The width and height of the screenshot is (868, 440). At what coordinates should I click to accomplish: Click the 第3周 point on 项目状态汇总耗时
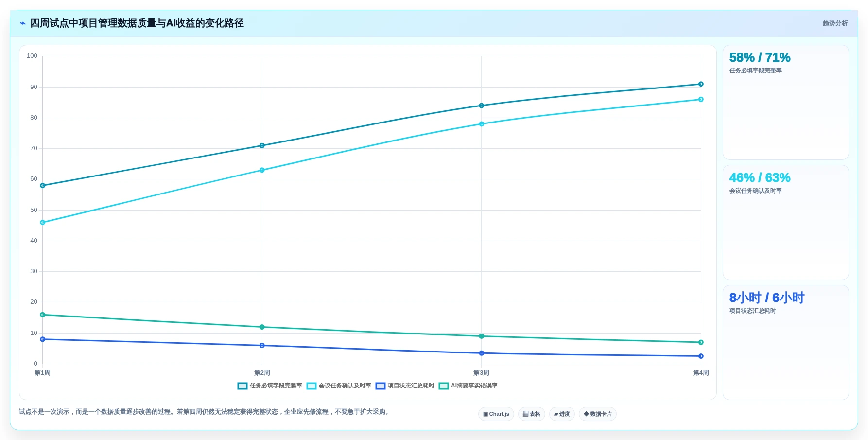[x=482, y=353]
